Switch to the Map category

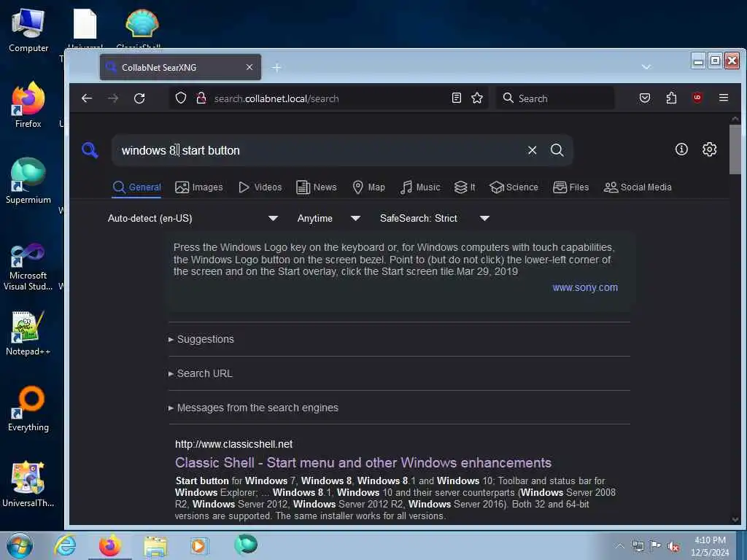tap(368, 187)
